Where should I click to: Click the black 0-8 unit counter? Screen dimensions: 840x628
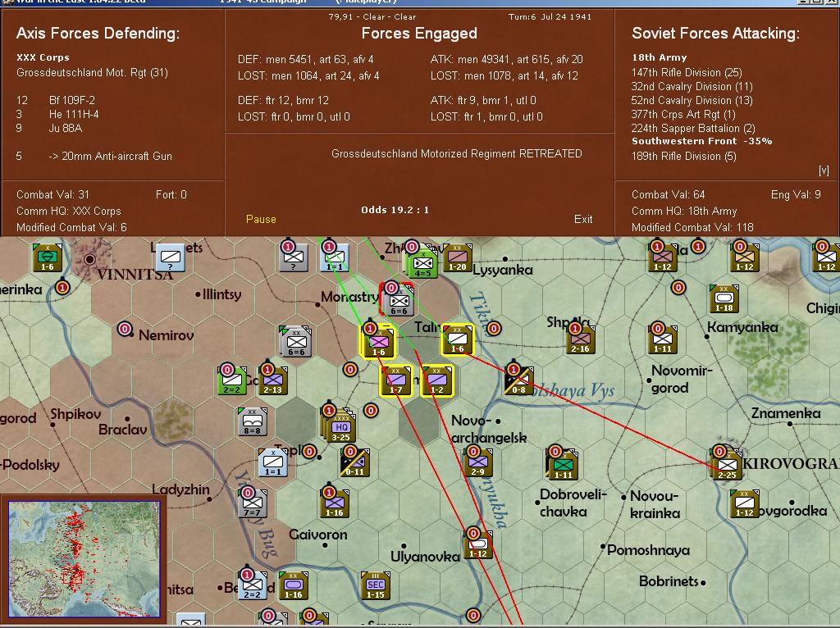519,380
